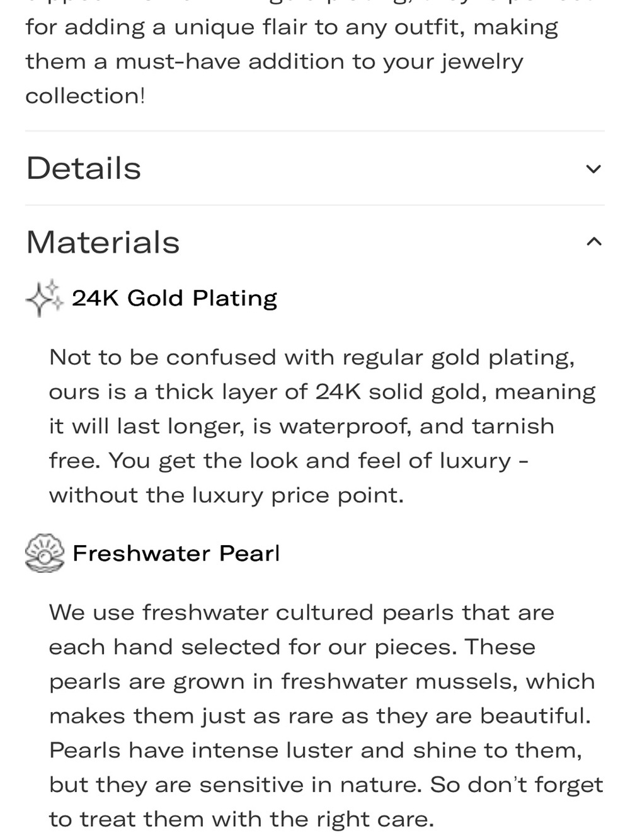
Task: Click the 'without the luxury price point' line
Action: click(x=226, y=495)
